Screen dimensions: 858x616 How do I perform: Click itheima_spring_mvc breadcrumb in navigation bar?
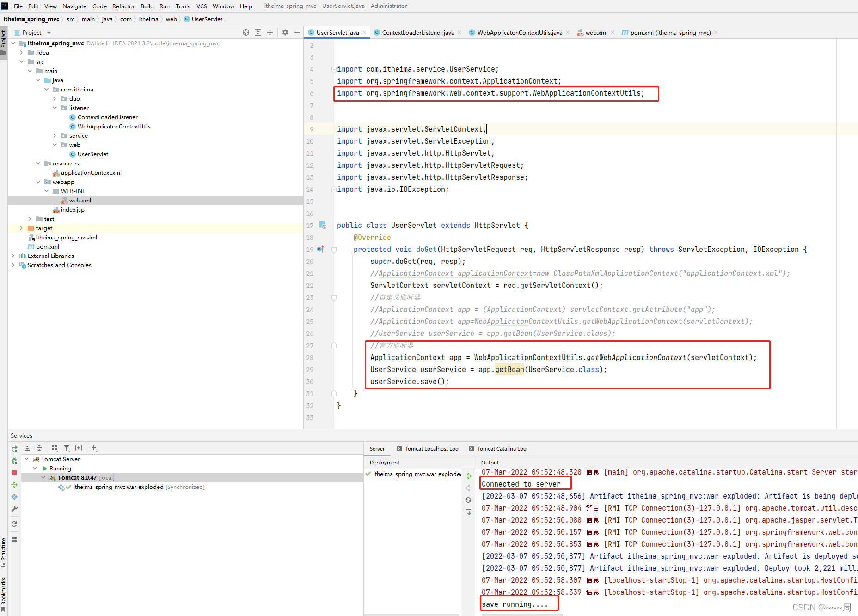coord(31,19)
